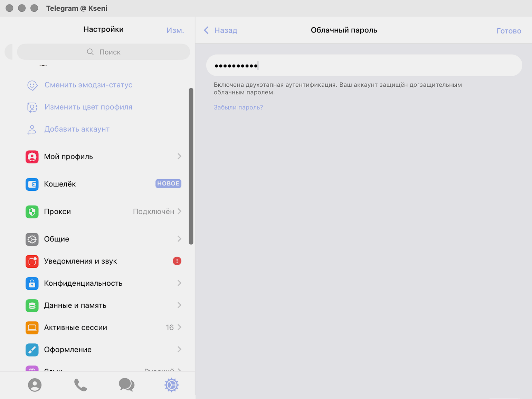Expand the Privacy settings chevron
The height and width of the screenshot is (399, 532).
(x=179, y=283)
